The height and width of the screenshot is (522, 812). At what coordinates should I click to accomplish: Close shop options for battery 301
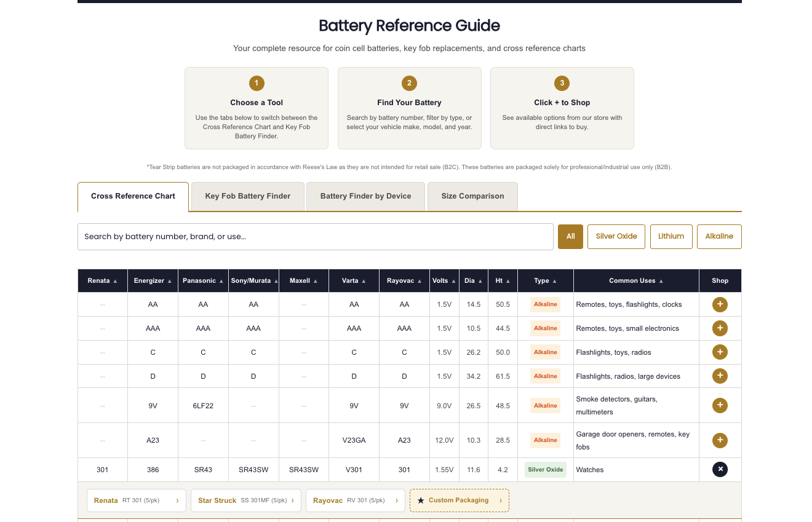[720, 470]
